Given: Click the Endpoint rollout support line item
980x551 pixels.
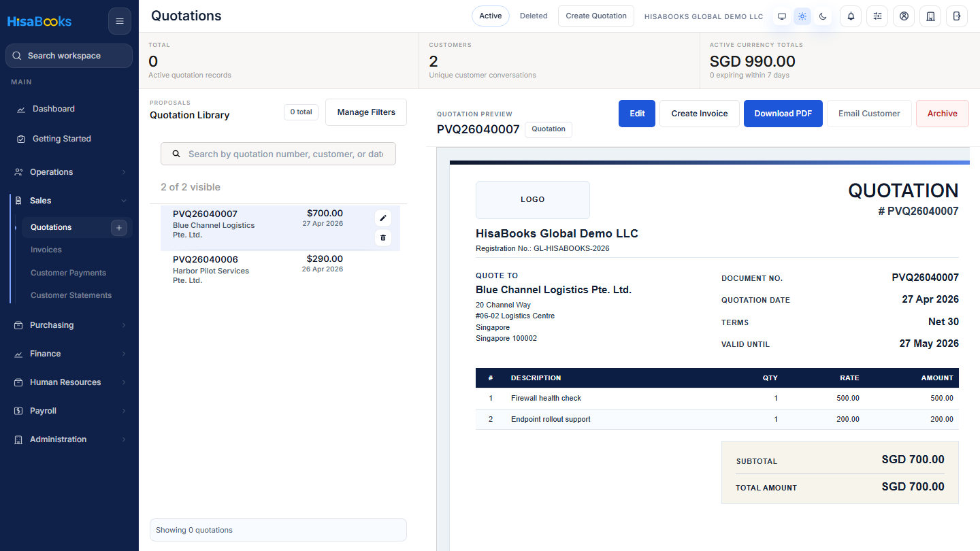Looking at the screenshot, I should pyautogui.click(x=717, y=420).
